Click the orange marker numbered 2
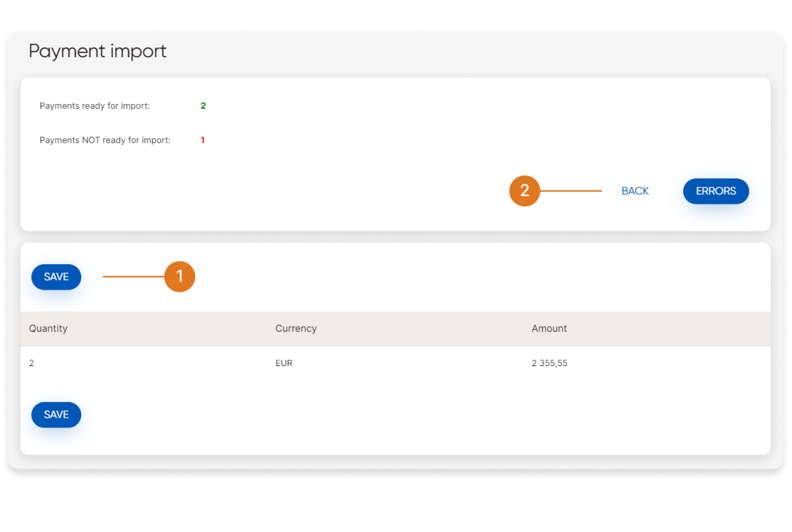The image size is (792, 532). [x=525, y=191]
